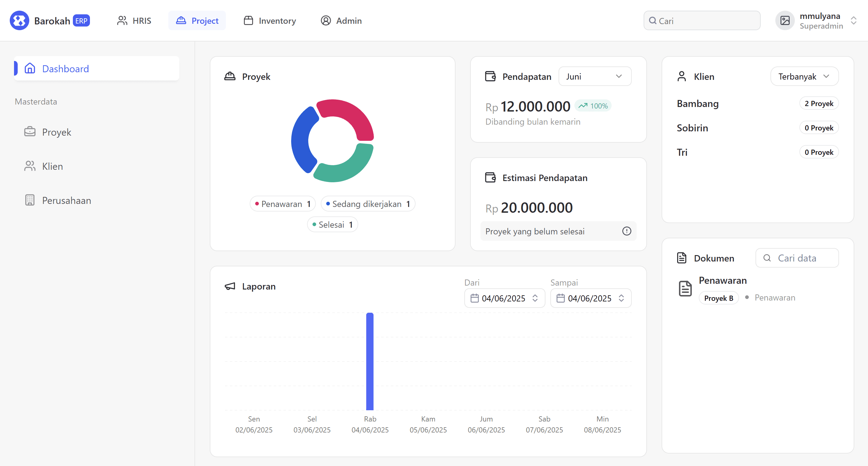Click the Kam 05/06/2025 axis label
The width and height of the screenshot is (868, 466).
(428, 424)
